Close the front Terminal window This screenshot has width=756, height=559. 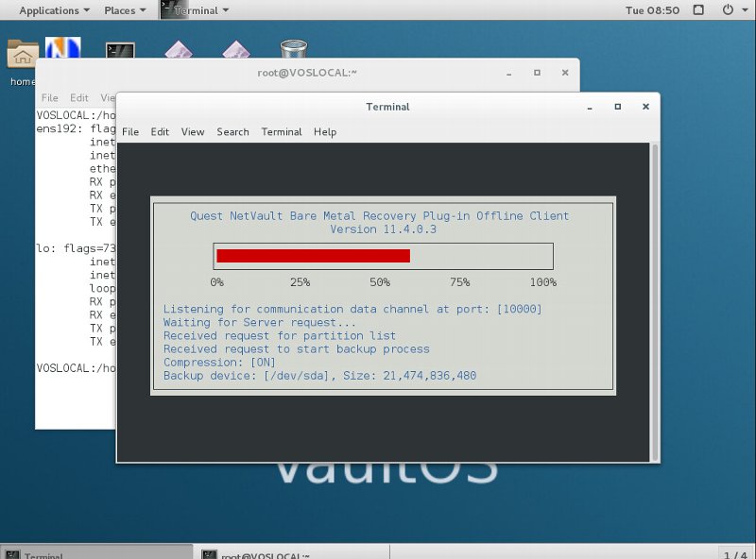pyautogui.click(x=645, y=107)
